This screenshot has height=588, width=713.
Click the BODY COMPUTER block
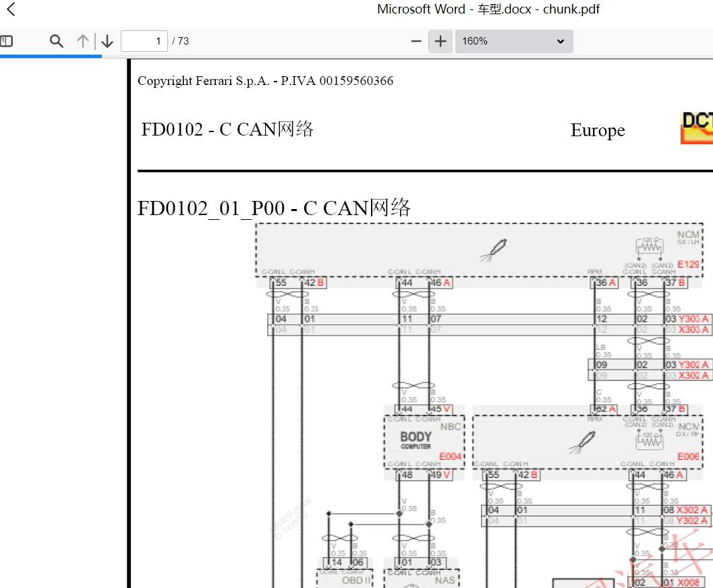click(424, 442)
